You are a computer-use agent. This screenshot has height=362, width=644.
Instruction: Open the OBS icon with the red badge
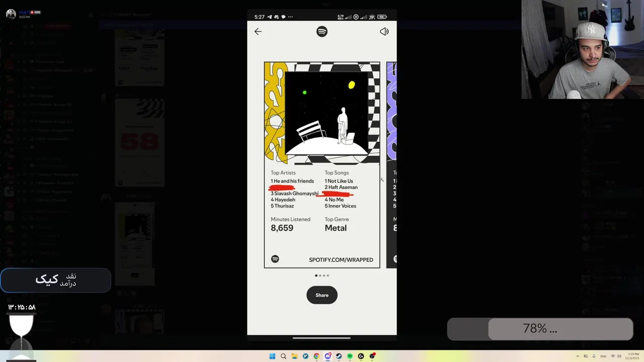tap(372, 356)
